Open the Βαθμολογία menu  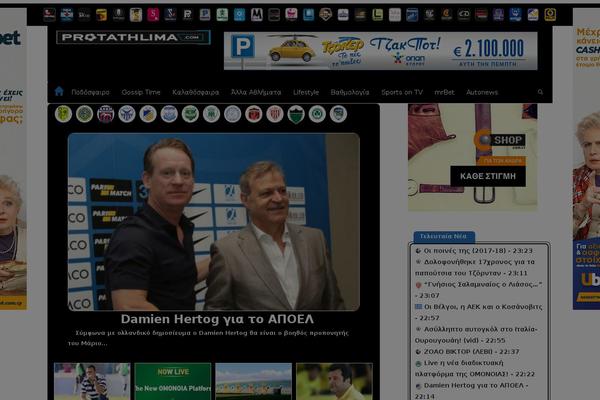[x=350, y=92]
